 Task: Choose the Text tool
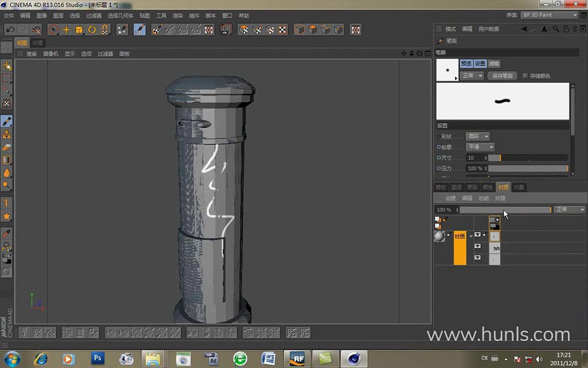7,202
